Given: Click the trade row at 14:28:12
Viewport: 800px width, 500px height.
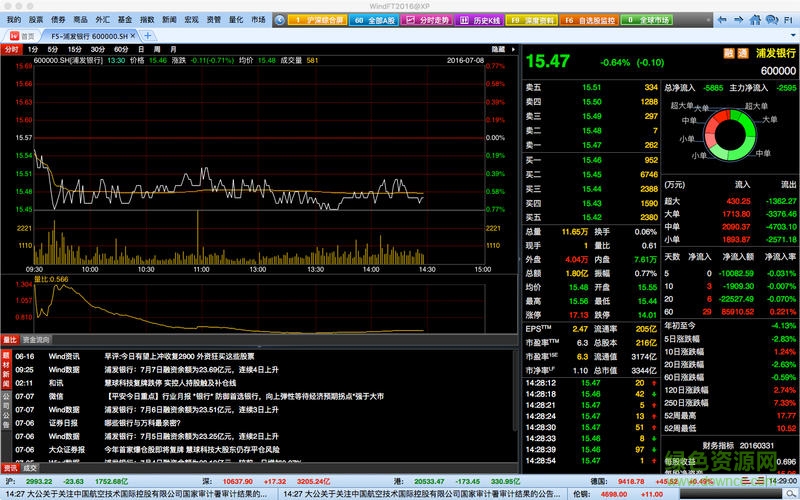Looking at the screenshot, I should (591, 383).
